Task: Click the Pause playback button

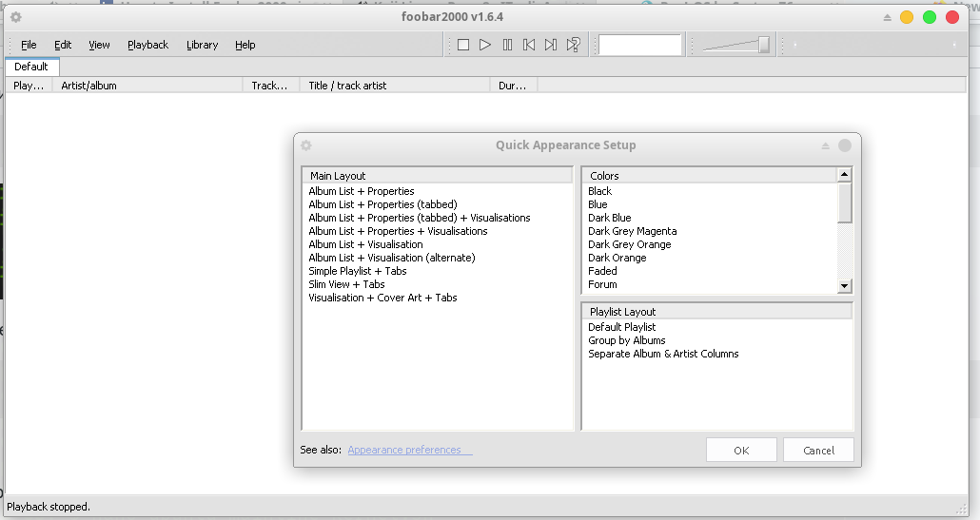Action: (507, 45)
